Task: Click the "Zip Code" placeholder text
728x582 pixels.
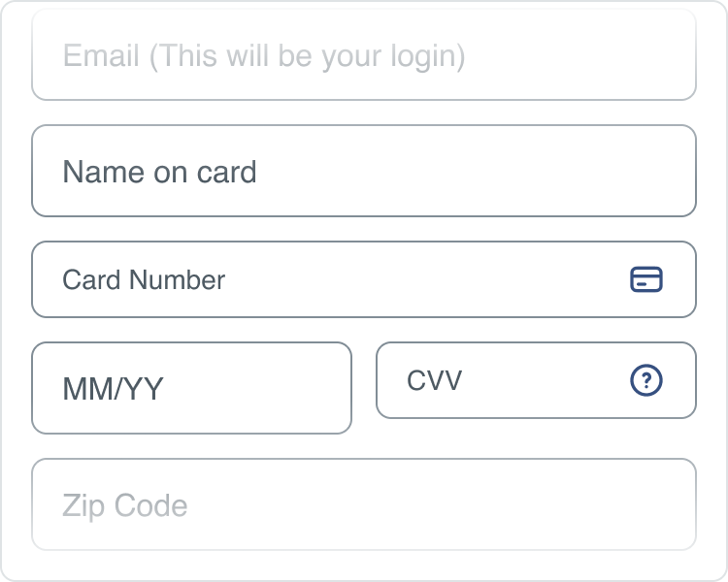Action: (124, 505)
